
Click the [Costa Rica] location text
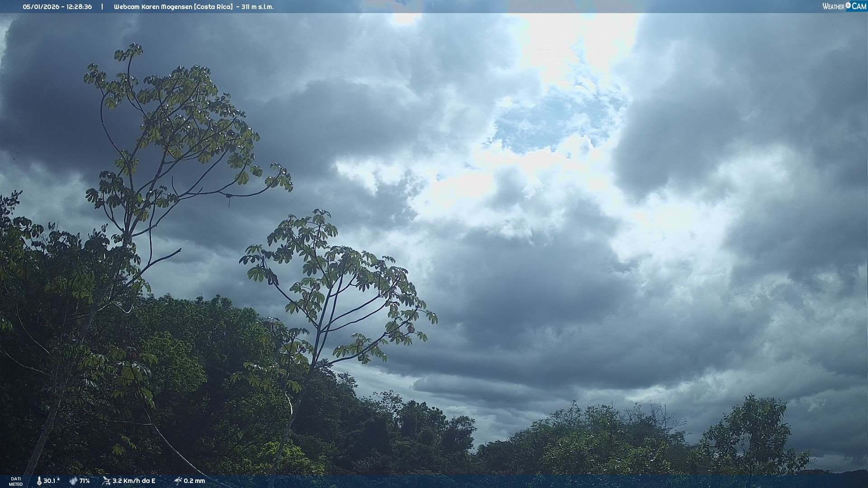point(213,7)
